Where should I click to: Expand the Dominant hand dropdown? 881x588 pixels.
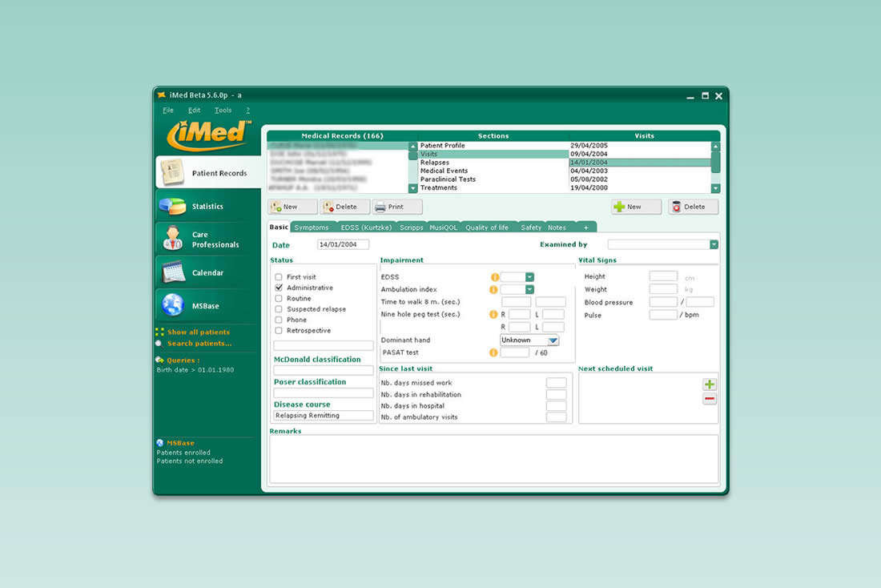pos(553,340)
